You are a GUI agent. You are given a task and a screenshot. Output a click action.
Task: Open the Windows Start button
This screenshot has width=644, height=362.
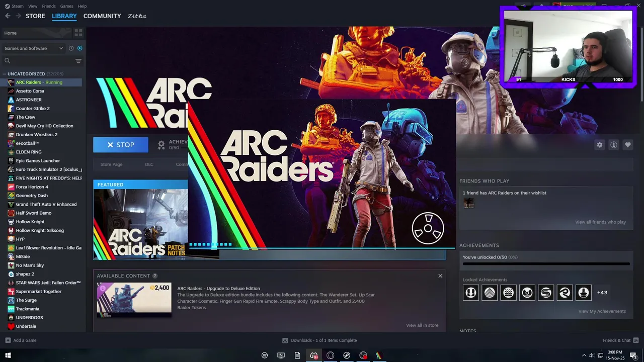coord(8,355)
